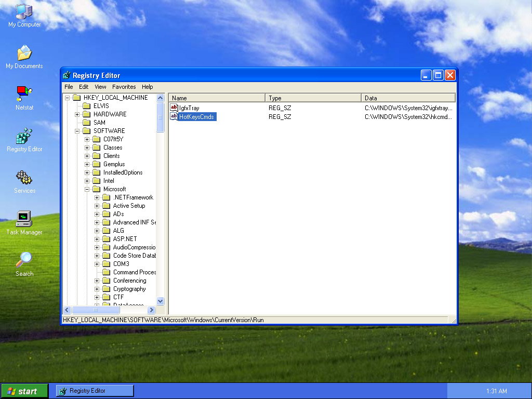The height and width of the screenshot is (399, 532).
Task: Click the HotKeysCmds string value icon
Action: [x=174, y=117]
